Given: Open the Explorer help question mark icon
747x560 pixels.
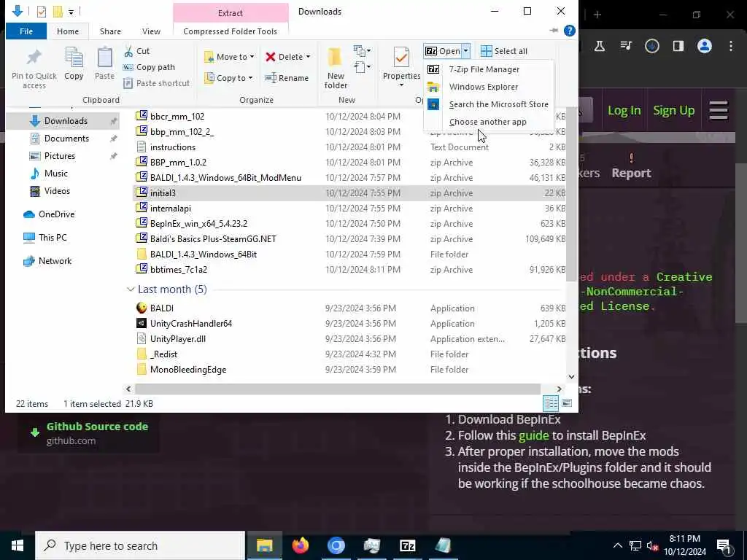Looking at the screenshot, I should click(x=569, y=31).
